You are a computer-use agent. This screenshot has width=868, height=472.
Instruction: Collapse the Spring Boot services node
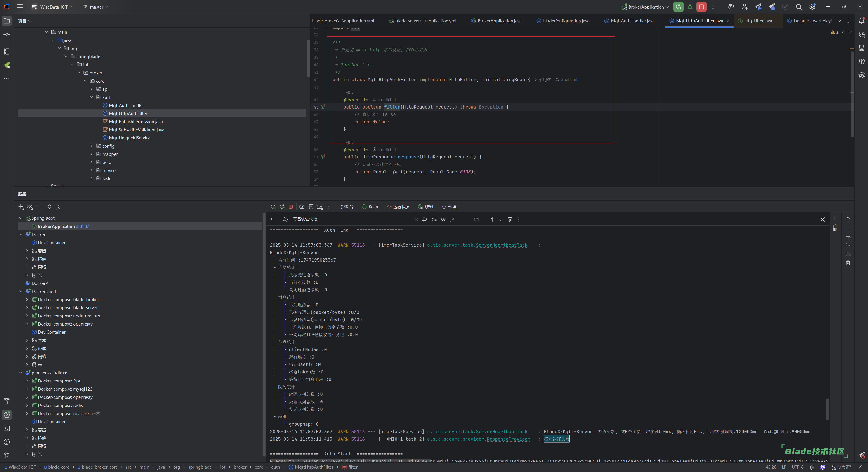tap(21, 218)
